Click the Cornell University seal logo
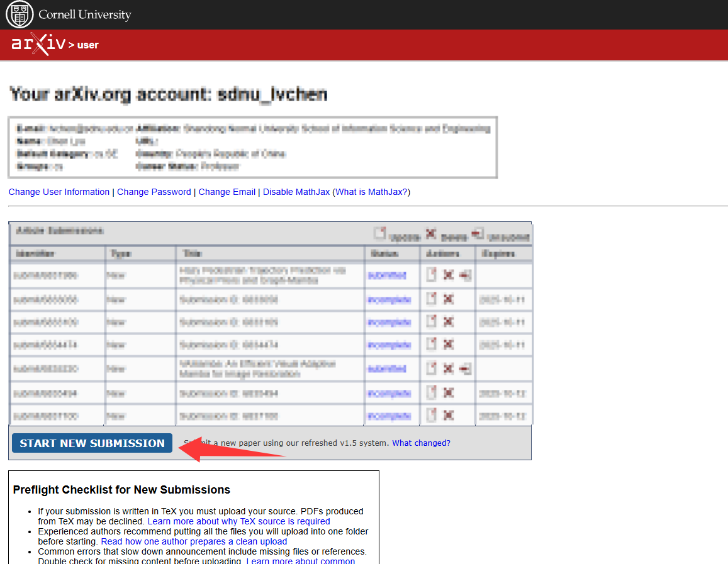The image size is (728, 564). coord(19,14)
